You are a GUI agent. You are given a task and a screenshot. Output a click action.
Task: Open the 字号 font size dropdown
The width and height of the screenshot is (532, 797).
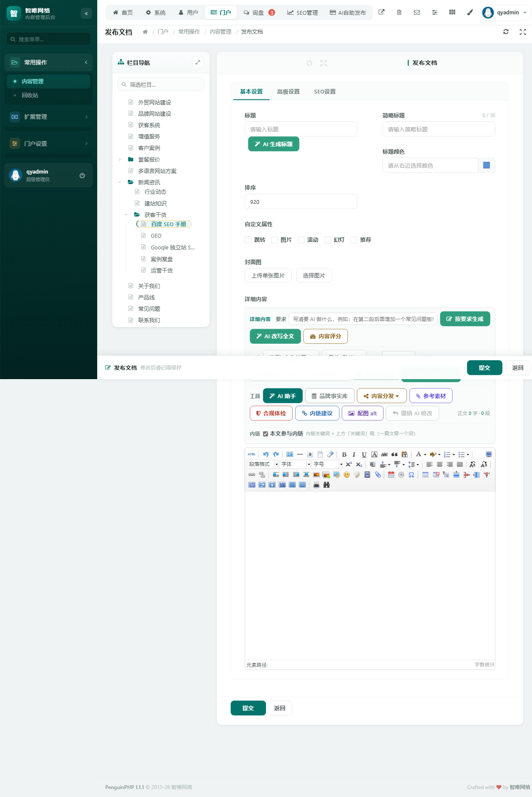tap(328, 464)
